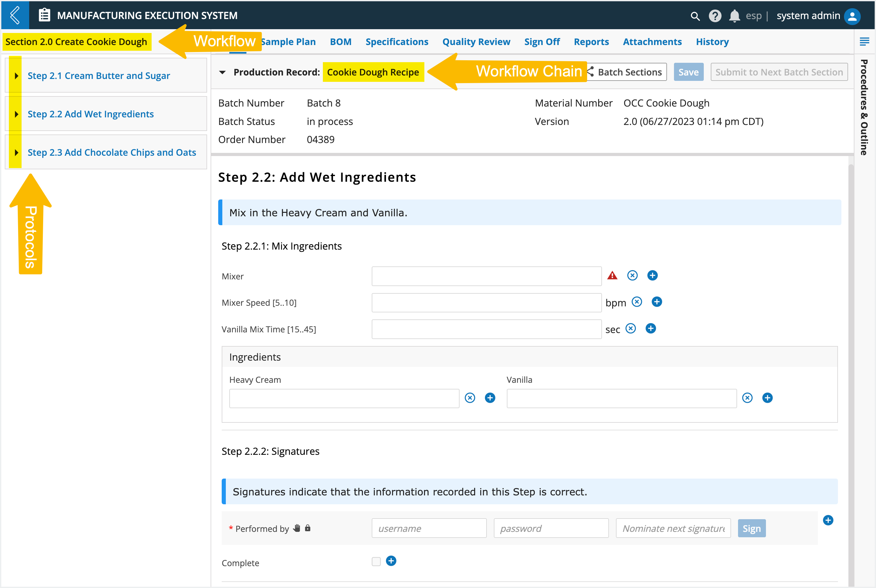The width and height of the screenshot is (876, 588).
Task: Clear the Vanilla ingredient with x icon
Action: tap(747, 398)
